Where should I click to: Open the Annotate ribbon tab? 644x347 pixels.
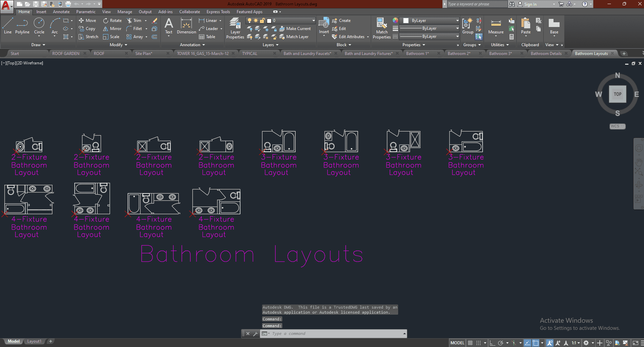click(x=61, y=12)
